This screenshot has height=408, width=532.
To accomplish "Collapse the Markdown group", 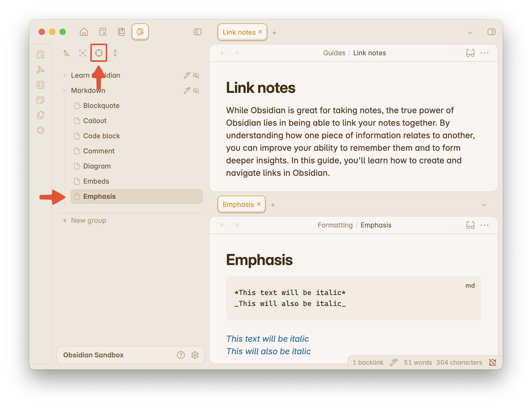I will pyautogui.click(x=65, y=91).
